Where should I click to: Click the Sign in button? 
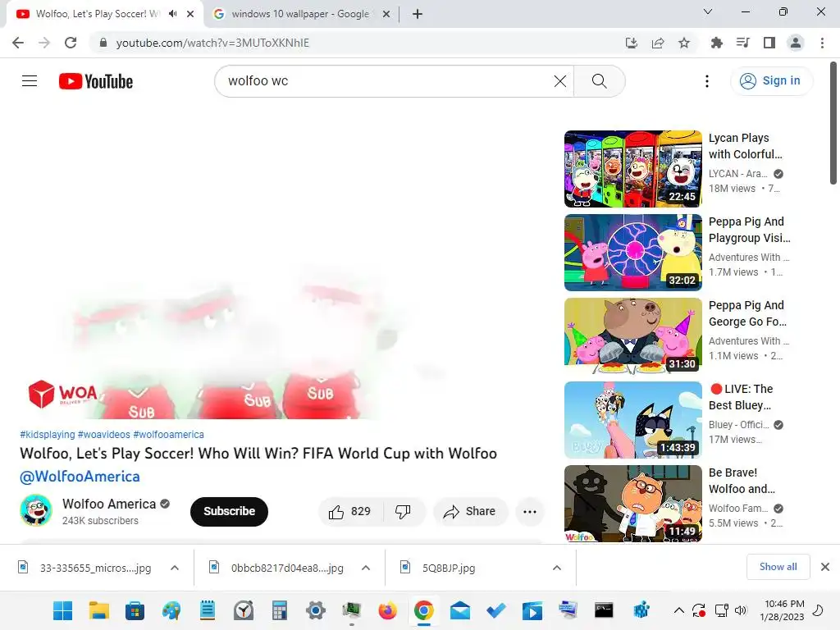pyautogui.click(x=770, y=81)
